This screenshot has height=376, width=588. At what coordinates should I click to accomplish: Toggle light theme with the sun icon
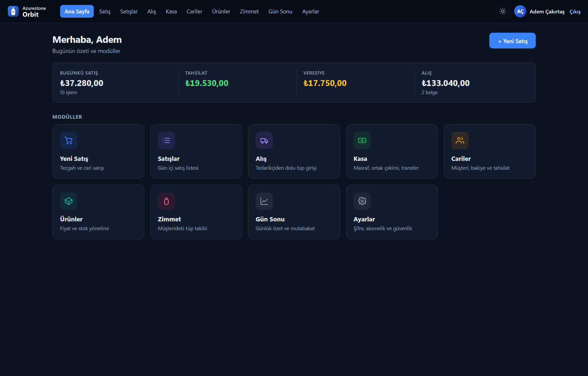(503, 11)
